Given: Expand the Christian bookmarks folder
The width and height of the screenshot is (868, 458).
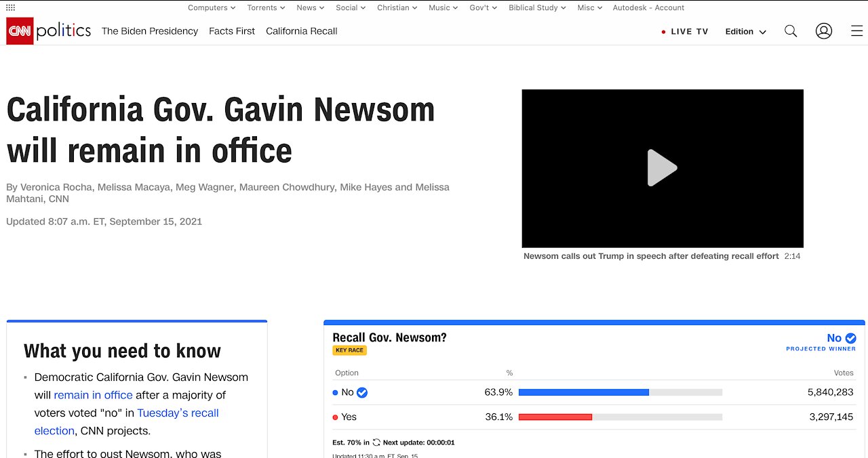Looking at the screenshot, I should [397, 7].
